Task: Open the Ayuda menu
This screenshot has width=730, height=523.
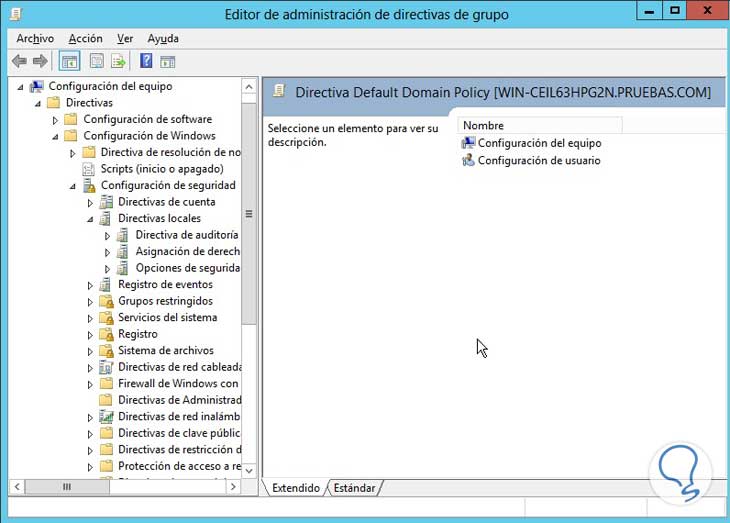Action: point(163,39)
